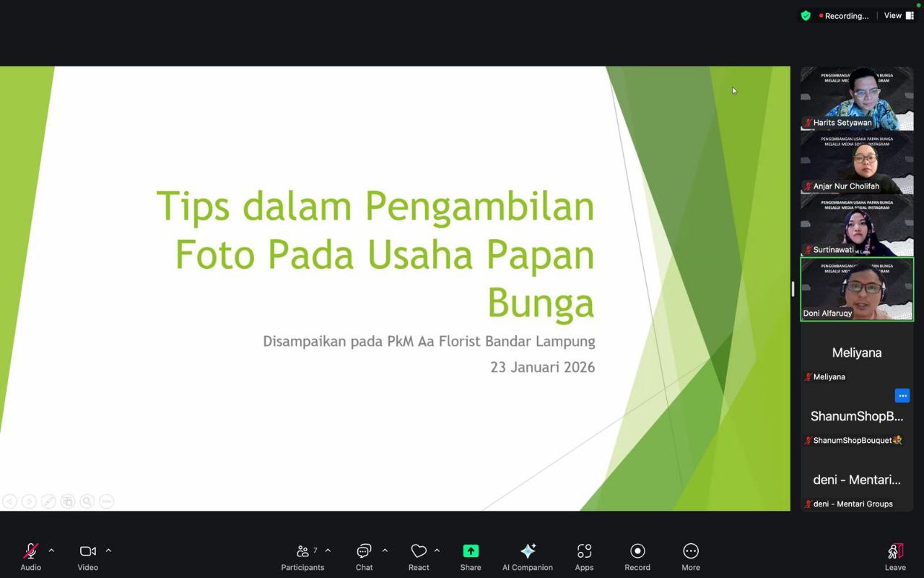Screen dimensions: 924x578
Task: Open the View layout menu
Action: [x=899, y=16]
